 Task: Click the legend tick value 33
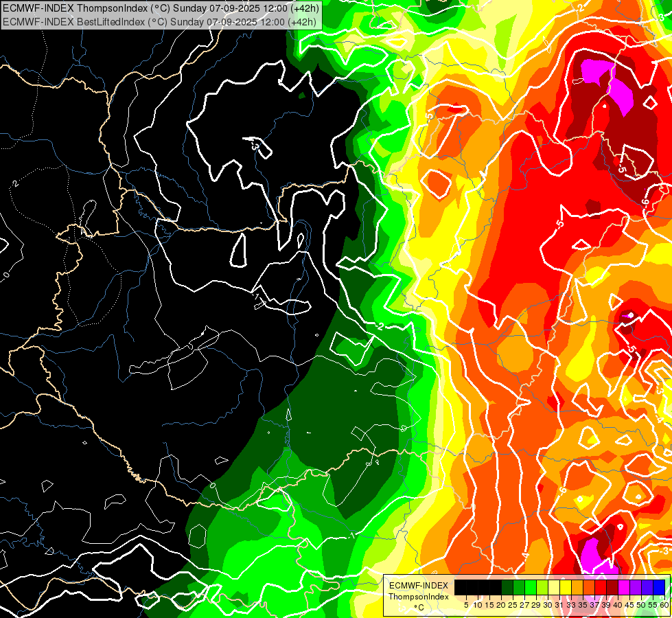tap(571, 605)
